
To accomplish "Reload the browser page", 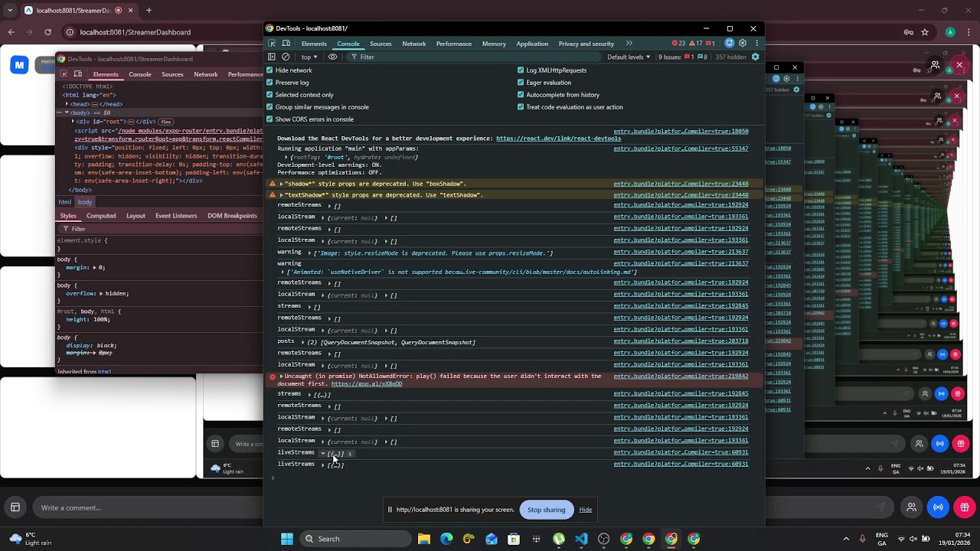I will 47,32.
